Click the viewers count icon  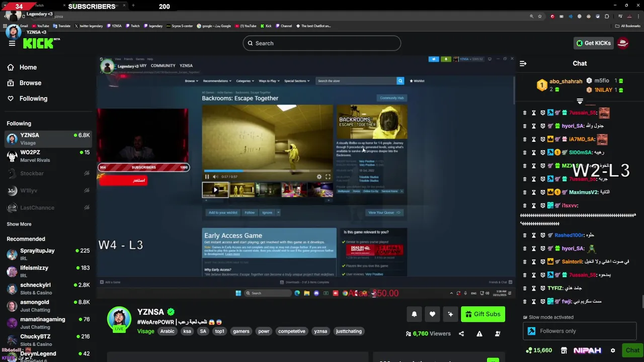409,333
